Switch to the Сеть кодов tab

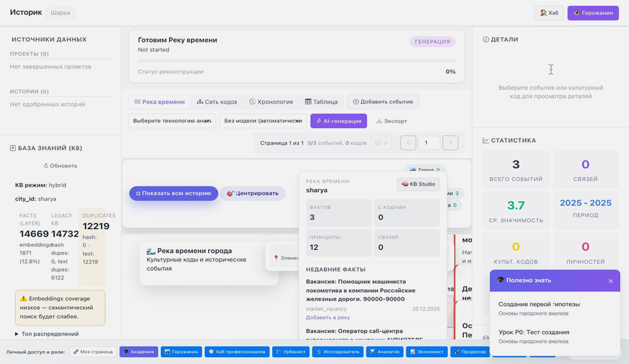click(x=217, y=102)
